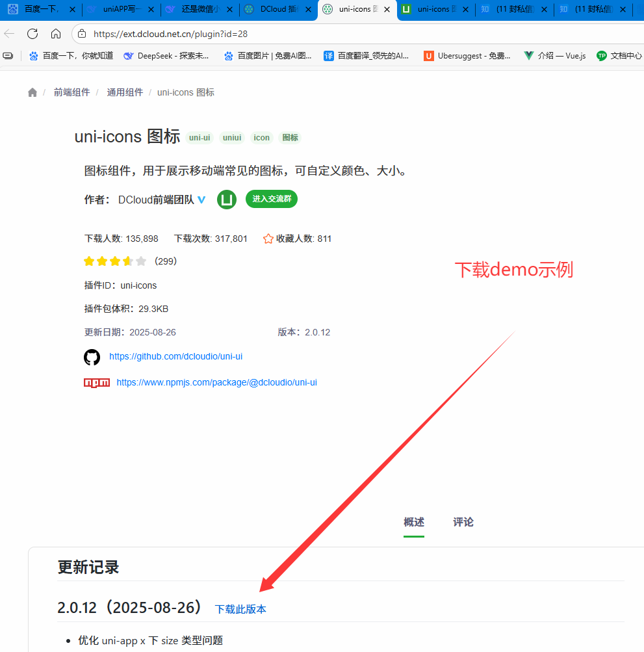
Task: Close the uniAPP与 browser tab
Action: (x=151, y=9)
